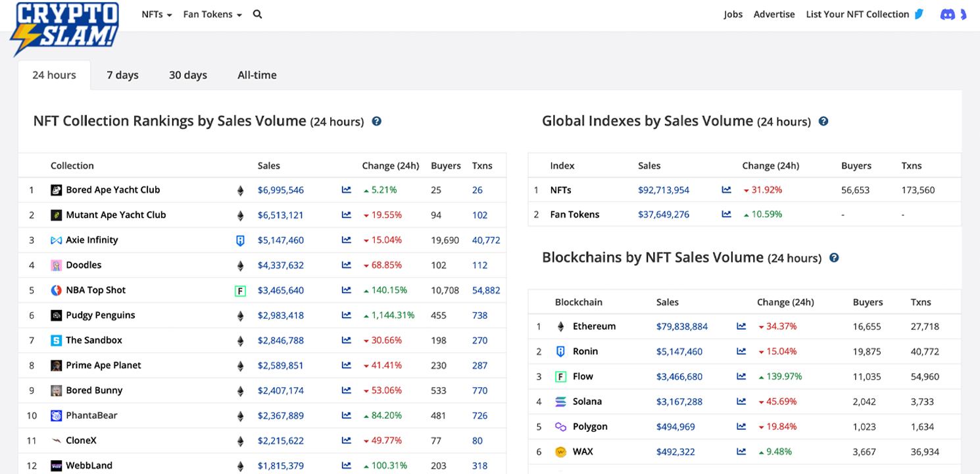Image resolution: width=980 pixels, height=474 pixels.
Task: Open chart icon for Fan Tokens index row
Action: 726,214
